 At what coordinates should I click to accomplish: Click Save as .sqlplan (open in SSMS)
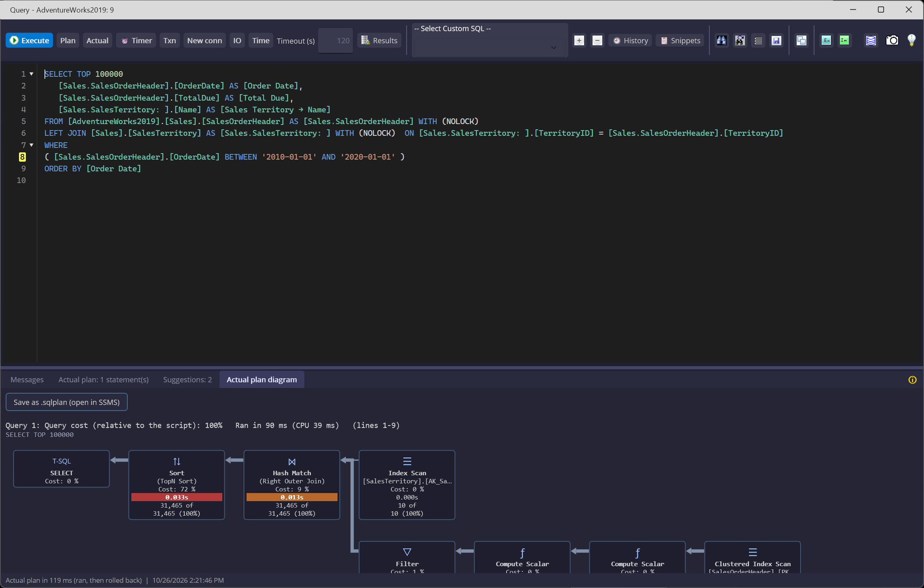pos(66,402)
